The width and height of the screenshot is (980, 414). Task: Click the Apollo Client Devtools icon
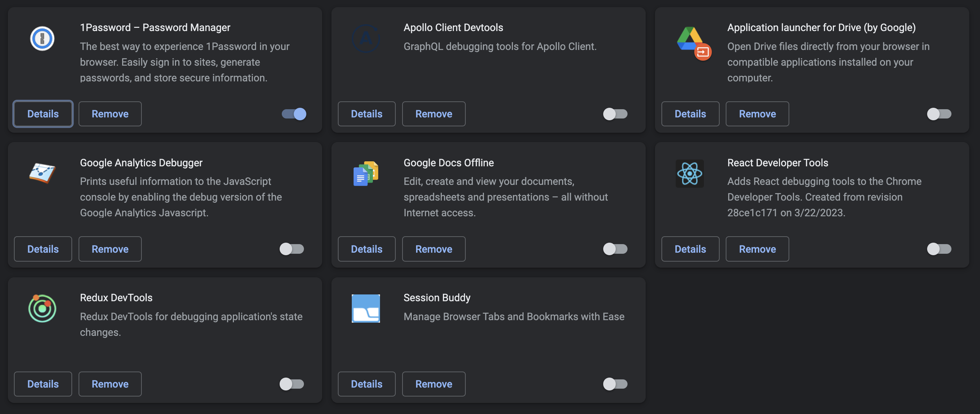tap(366, 39)
